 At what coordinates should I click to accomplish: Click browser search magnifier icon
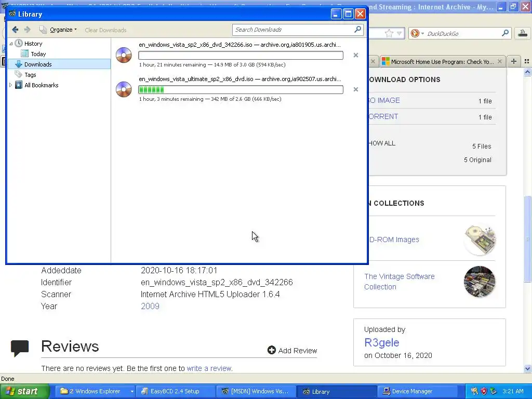tap(505, 33)
